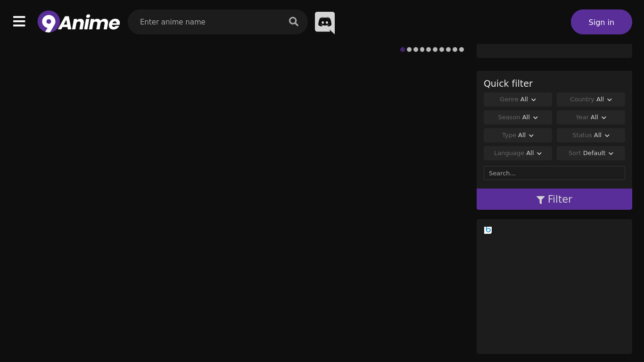
Task: Click the Genre dropdown chevron icon
Action: 533,99
